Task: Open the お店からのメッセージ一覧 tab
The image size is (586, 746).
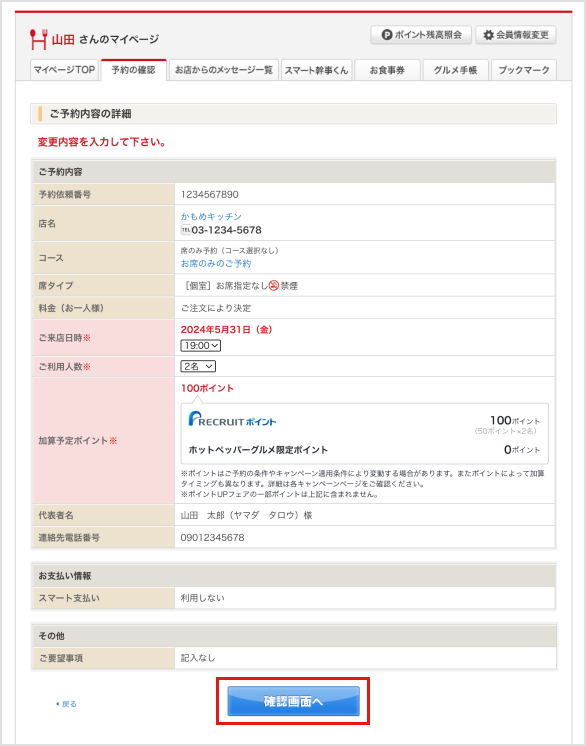Action: 224,70
